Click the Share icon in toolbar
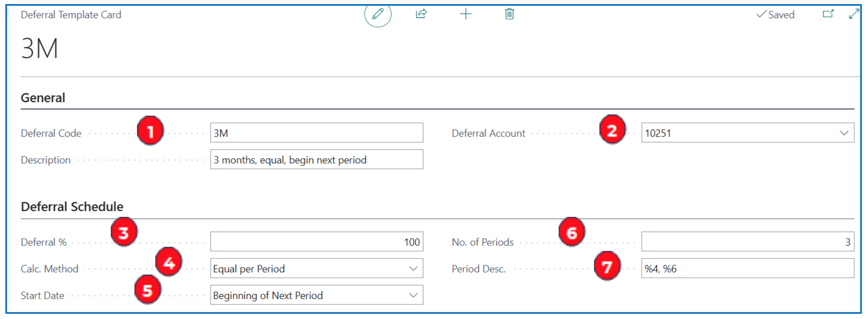The height and width of the screenshot is (319, 868). (x=421, y=14)
